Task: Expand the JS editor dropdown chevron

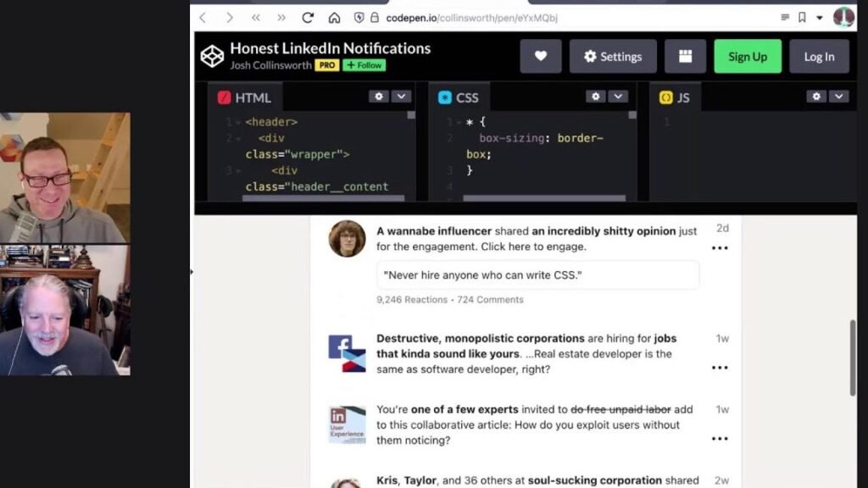Action: tap(839, 97)
